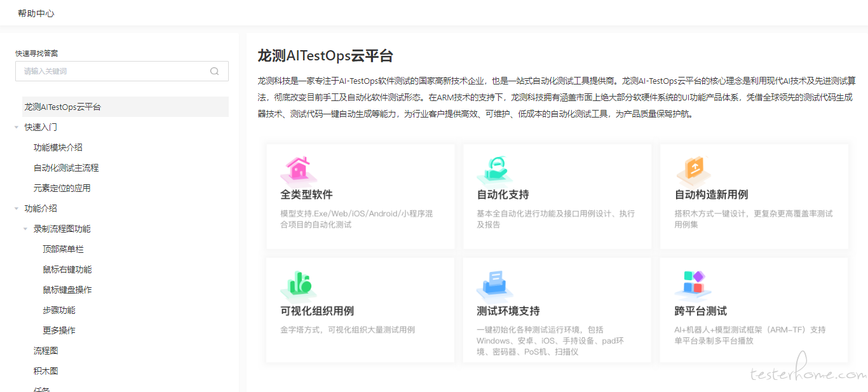Go to 元素定位的应用 page
The width and height of the screenshot is (868, 392).
tap(62, 188)
